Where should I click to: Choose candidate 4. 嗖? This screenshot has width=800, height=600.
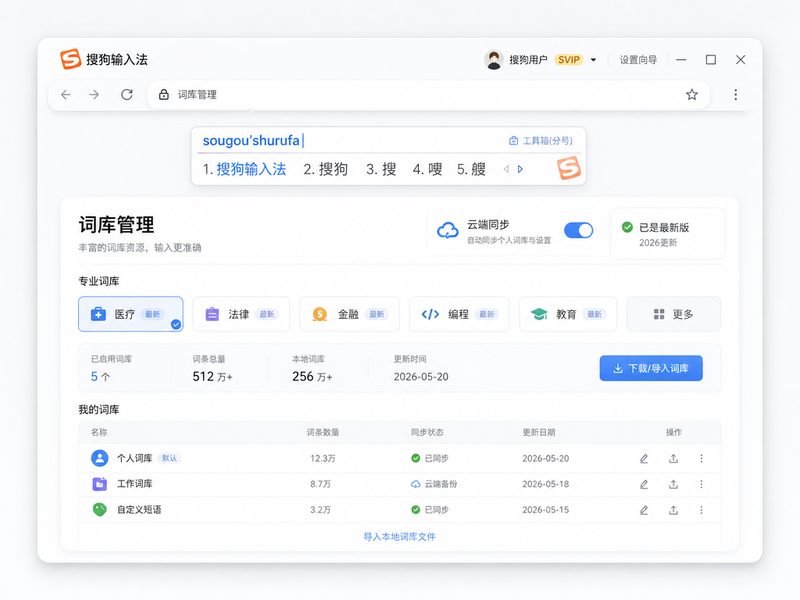pos(427,169)
